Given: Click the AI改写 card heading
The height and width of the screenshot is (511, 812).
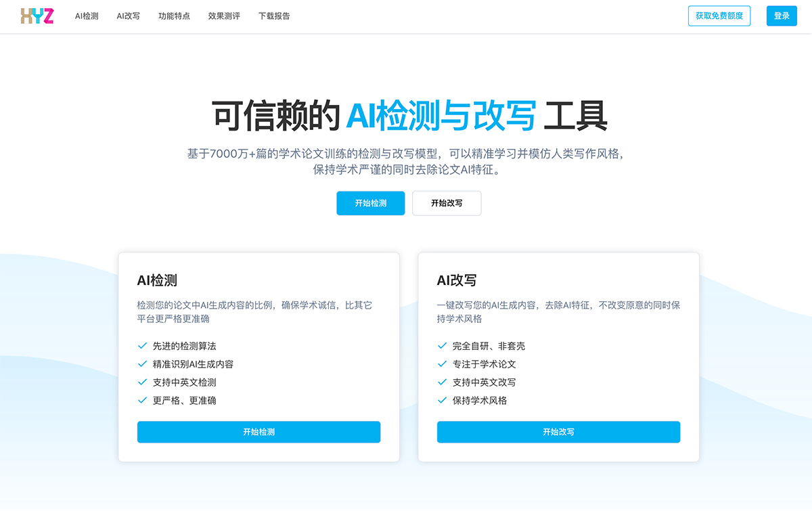Looking at the screenshot, I should 457,280.
